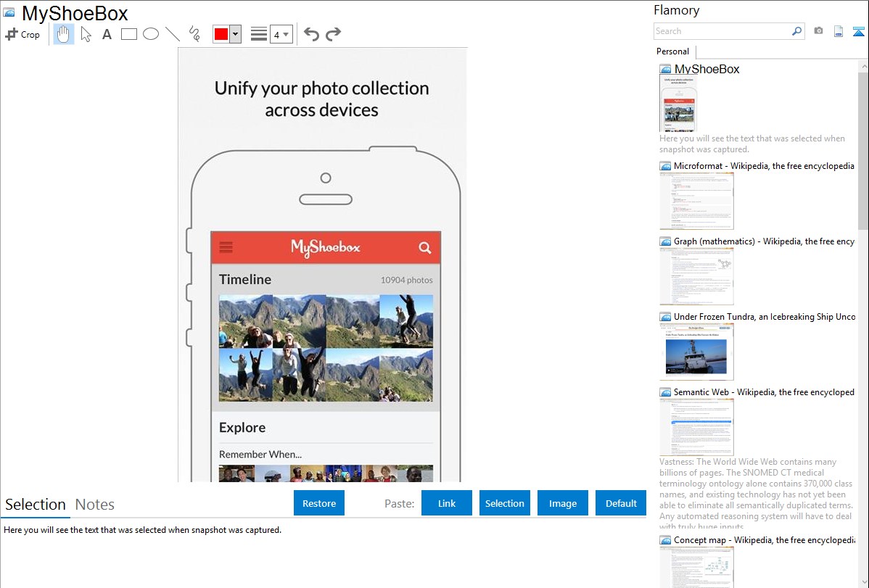The height and width of the screenshot is (588, 869).
Task: Click the magnifier icon in Search box
Action: (796, 31)
